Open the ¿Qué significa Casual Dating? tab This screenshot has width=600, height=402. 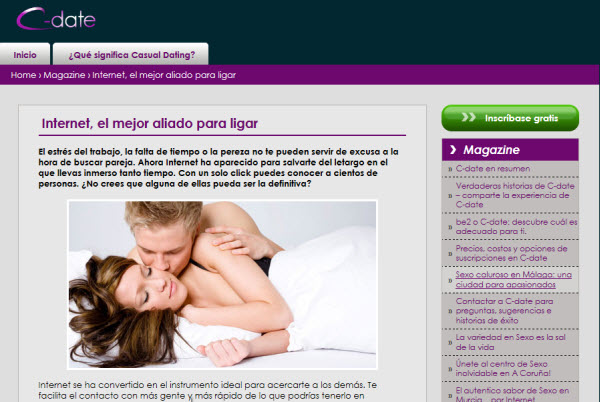click(x=131, y=55)
